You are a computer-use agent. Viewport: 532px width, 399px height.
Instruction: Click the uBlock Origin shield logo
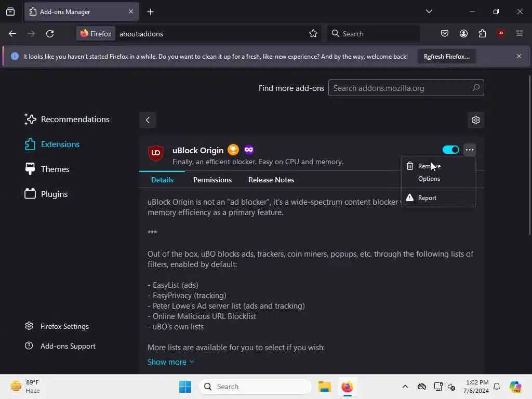pos(156,153)
